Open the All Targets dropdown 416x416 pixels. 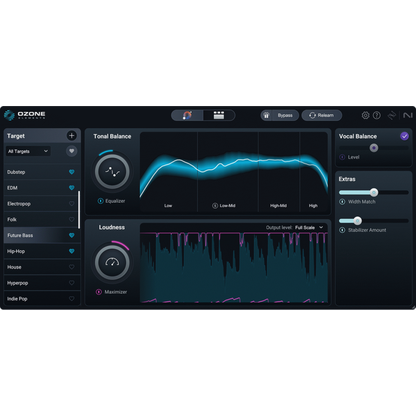point(28,151)
